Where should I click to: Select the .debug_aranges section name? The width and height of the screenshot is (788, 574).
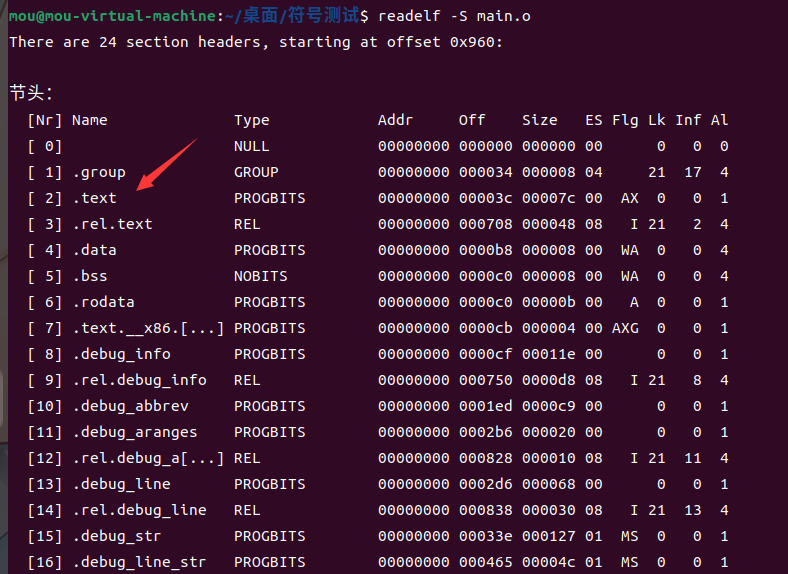(x=134, y=432)
